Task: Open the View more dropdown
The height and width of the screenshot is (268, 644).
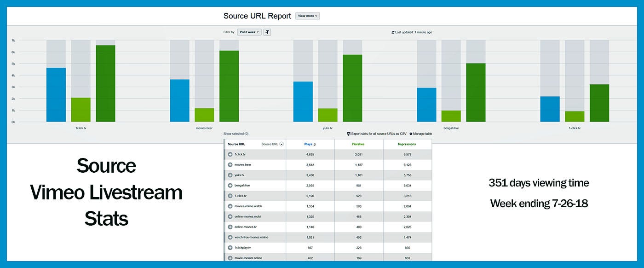Action: 307,16
